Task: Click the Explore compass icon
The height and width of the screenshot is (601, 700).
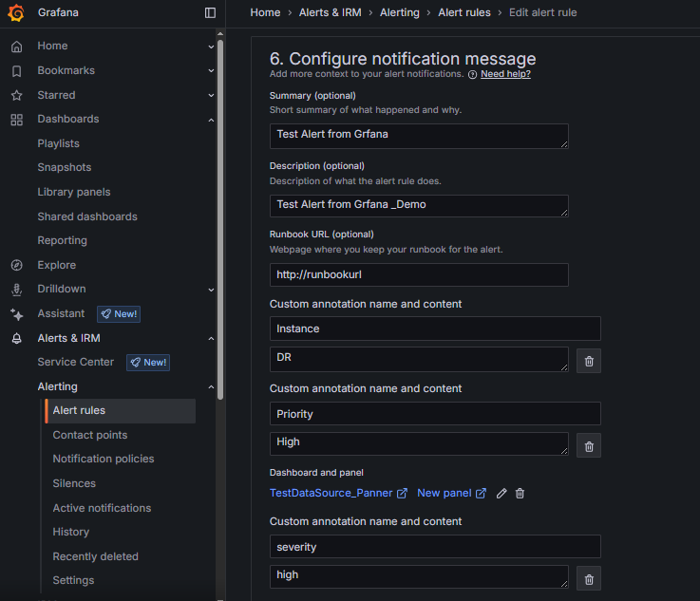Action: (x=16, y=265)
